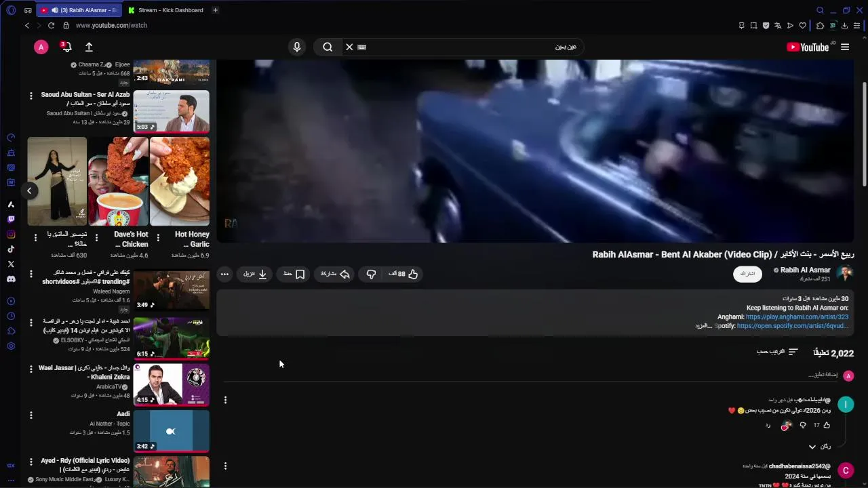Open browser downloads icon
The image size is (868, 488).
pyautogui.click(x=844, y=26)
